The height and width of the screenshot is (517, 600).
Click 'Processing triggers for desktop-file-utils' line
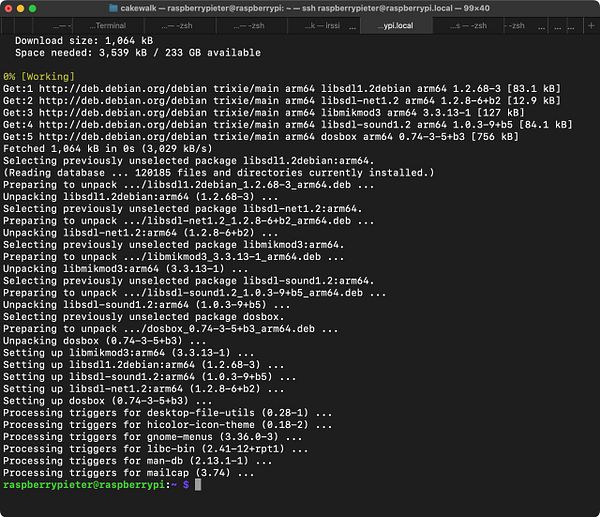point(168,413)
